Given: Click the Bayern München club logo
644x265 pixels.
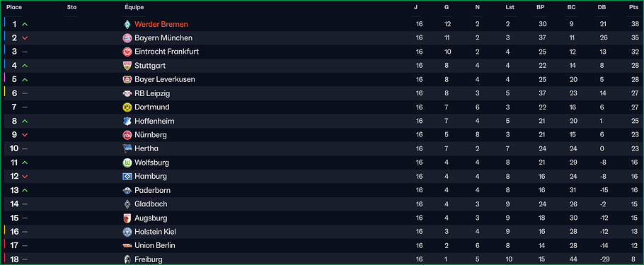Looking at the screenshot, I should pos(127,38).
